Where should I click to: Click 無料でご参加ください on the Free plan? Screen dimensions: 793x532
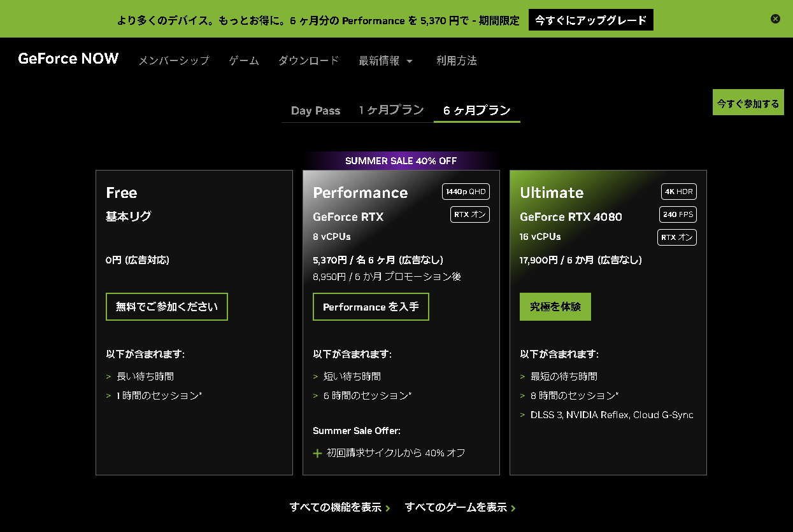(x=166, y=306)
